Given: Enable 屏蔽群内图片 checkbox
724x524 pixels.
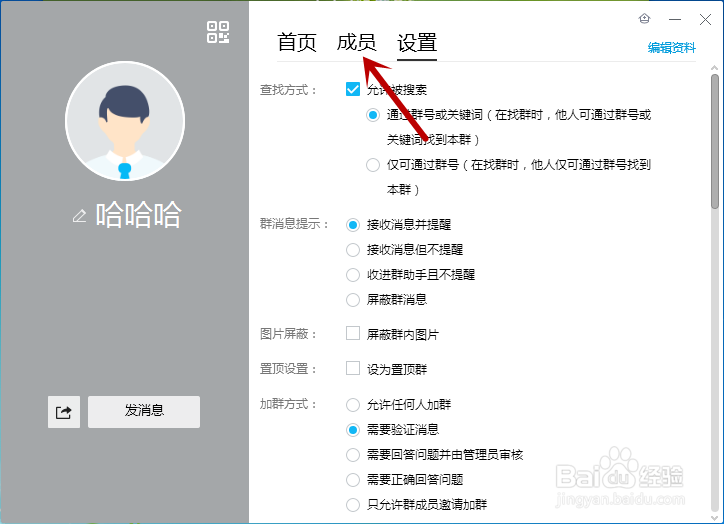Looking at the screenshot, I should coord(353,333).
